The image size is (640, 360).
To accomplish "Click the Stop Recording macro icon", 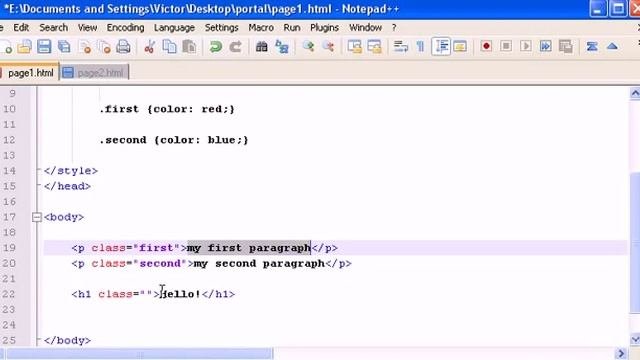I will pyautogui.click(x=506, y=47).
